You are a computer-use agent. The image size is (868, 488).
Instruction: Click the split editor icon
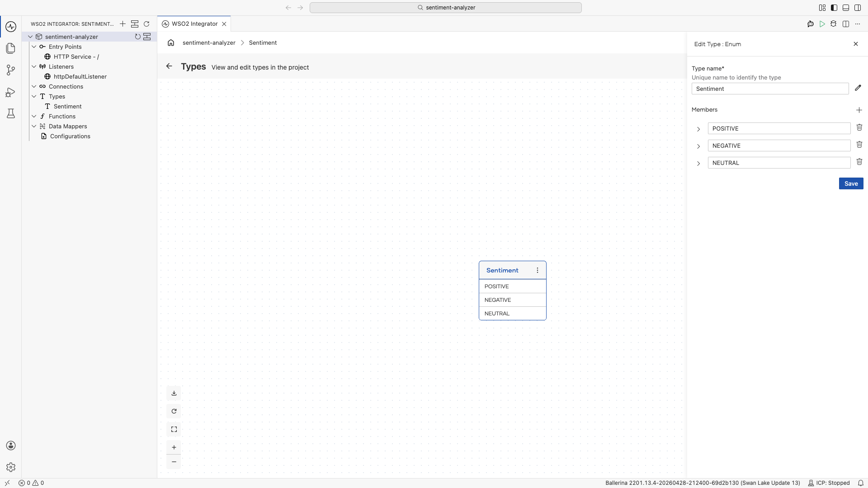tap(846, 24)
